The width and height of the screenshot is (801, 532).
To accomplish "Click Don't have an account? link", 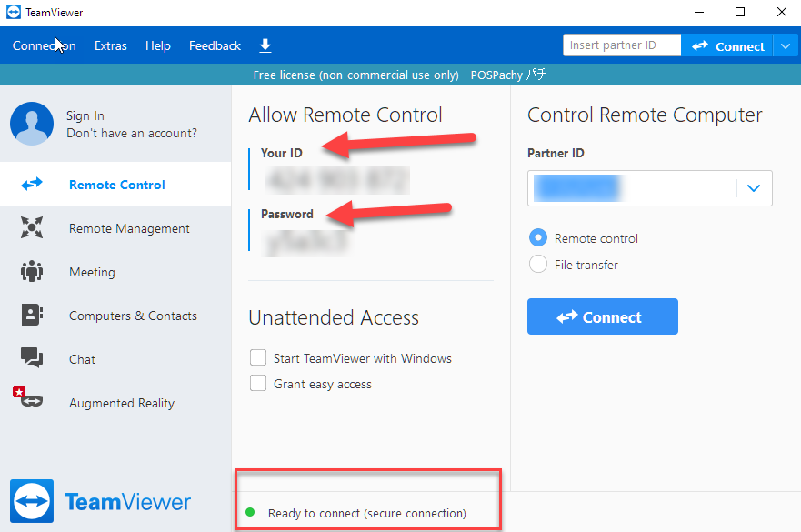I will tap(131, 133).
